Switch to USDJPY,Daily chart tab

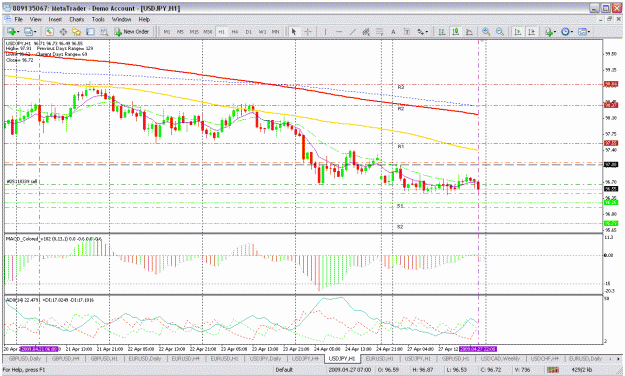coord(265,358)
